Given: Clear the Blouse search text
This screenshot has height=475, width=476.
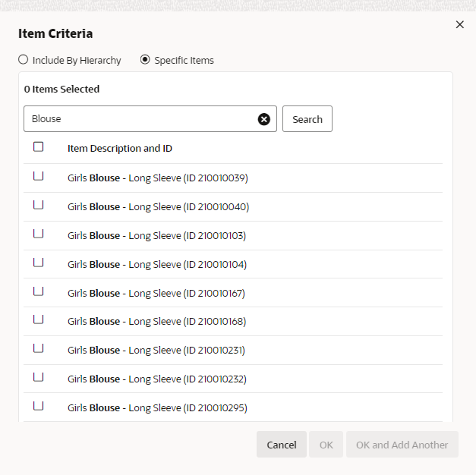Looking at the screenshot, I should [263, 119].
